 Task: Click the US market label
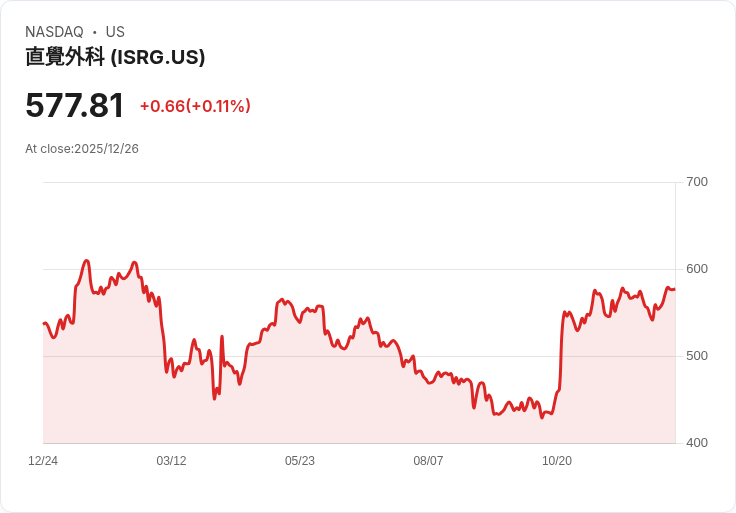click(115, 32)
